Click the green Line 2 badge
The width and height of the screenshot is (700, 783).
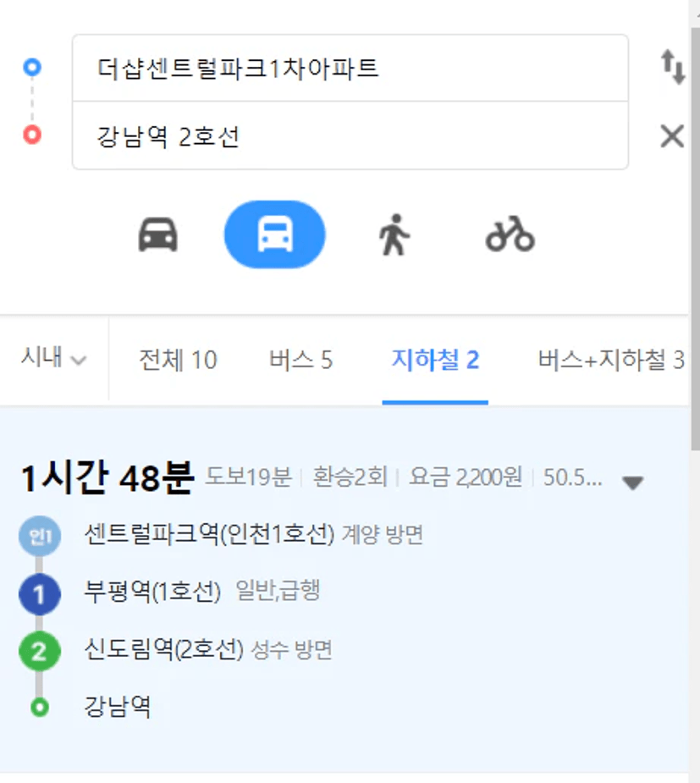40,651
